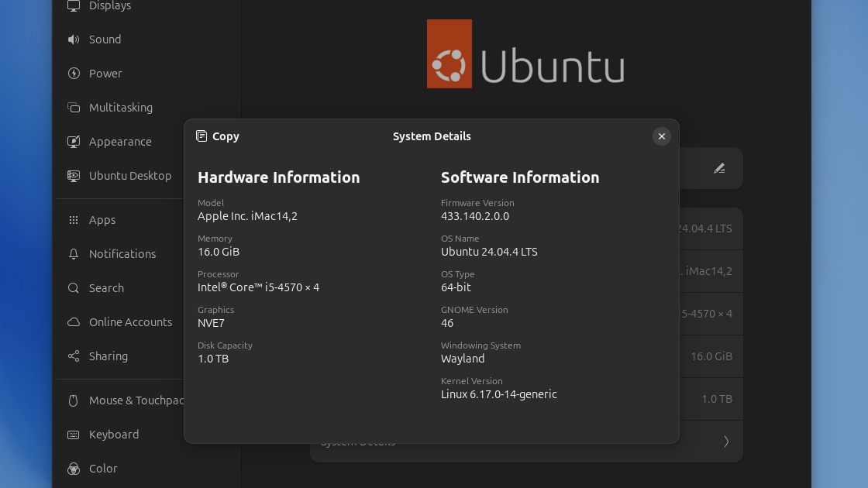Close the System Details dialog

click(x=661, y=136)
